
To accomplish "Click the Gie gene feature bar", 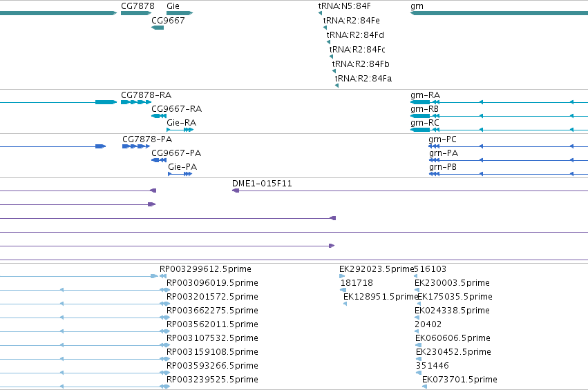I will point(180,13).
